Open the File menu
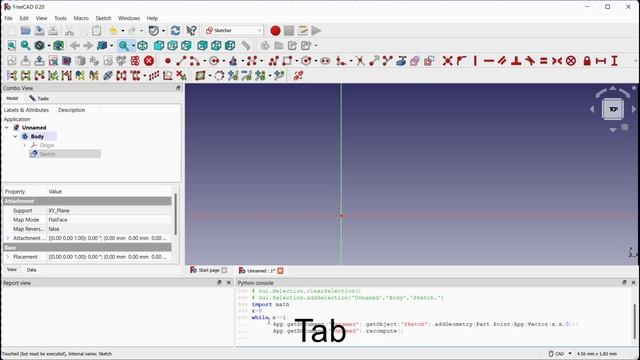This screenshot has height=360, width=640. click(x=8, y=18)
